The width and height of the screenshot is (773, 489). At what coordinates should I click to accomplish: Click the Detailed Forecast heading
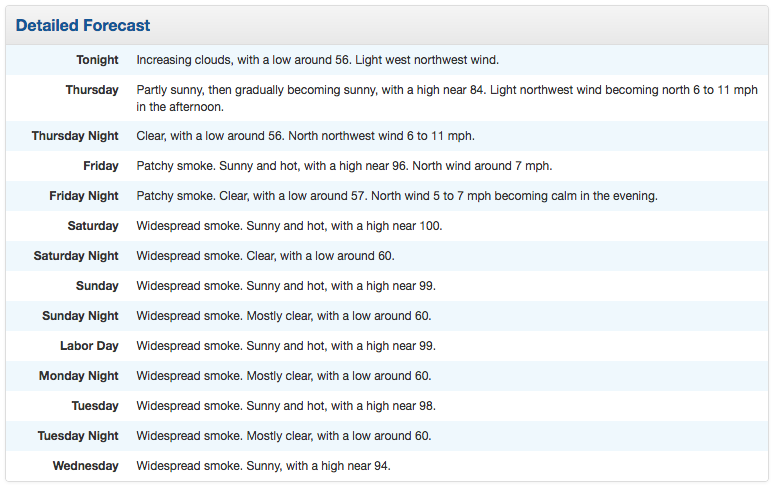tap(83, 25)
